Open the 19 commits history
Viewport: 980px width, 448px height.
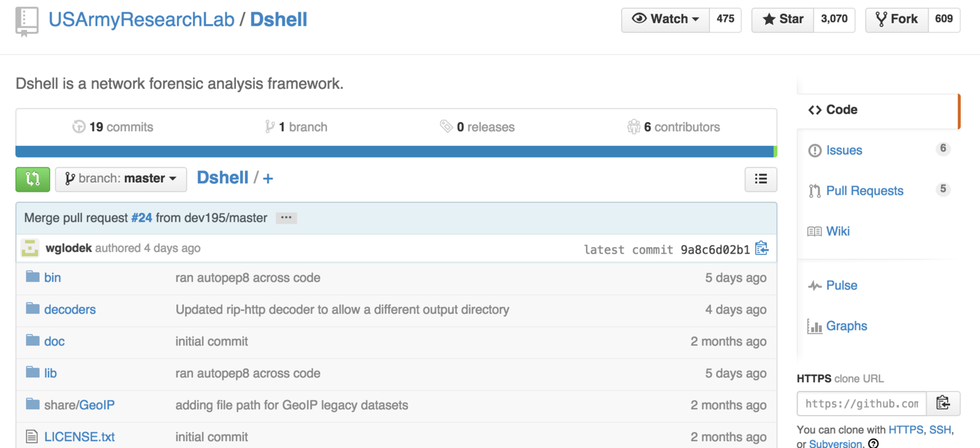point(121,127)
